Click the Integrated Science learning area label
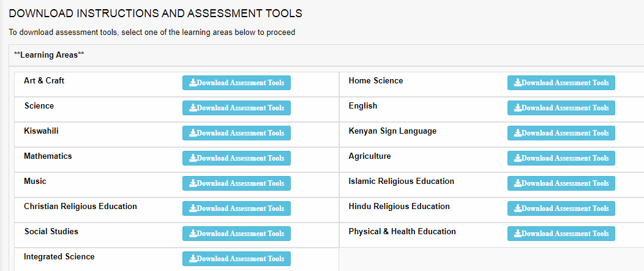The height and width of the screenshot is (271, 644). (x=59, y=257)
